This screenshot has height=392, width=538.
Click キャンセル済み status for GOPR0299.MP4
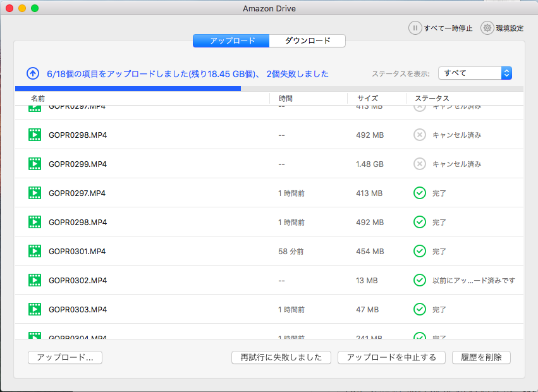click(x=456, y=164)
